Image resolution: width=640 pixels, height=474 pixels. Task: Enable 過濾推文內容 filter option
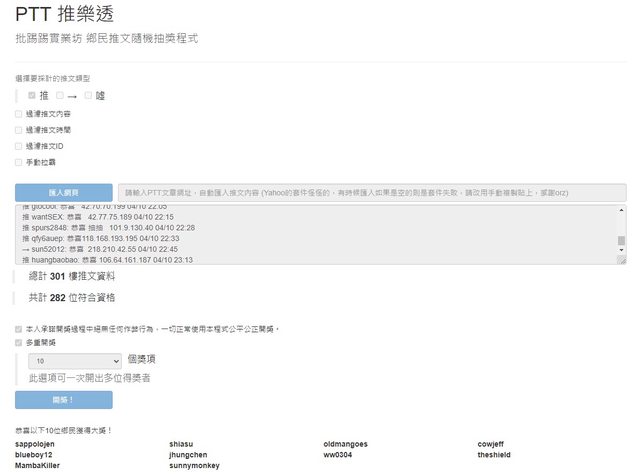tap(19, 114)
